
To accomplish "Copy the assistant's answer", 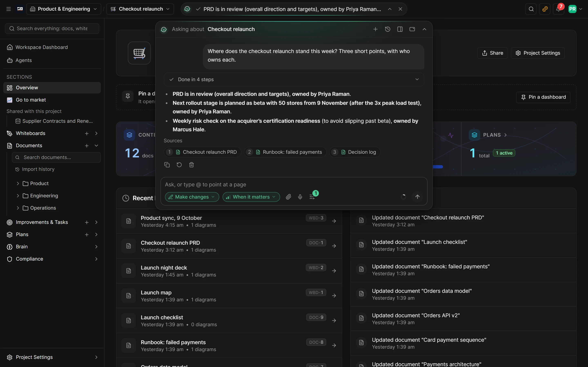I will (167, 165).
